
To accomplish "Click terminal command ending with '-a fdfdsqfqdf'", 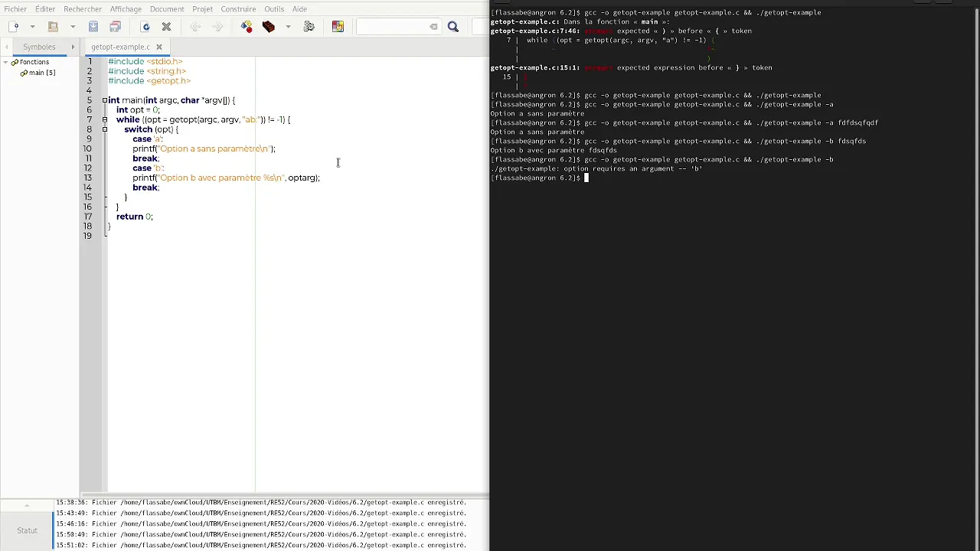I will pos(684,122).
